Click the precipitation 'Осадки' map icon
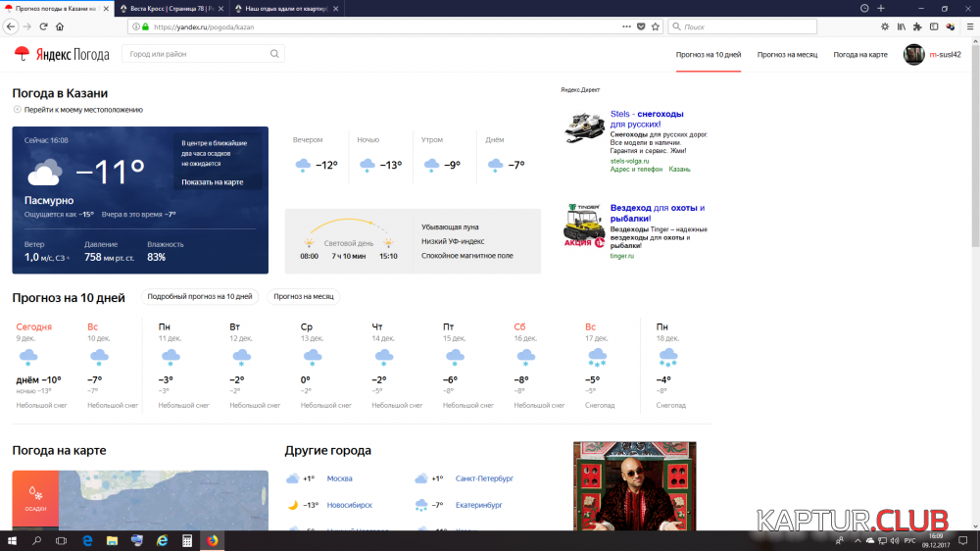 pyautogui.click(x=35, y=499)
